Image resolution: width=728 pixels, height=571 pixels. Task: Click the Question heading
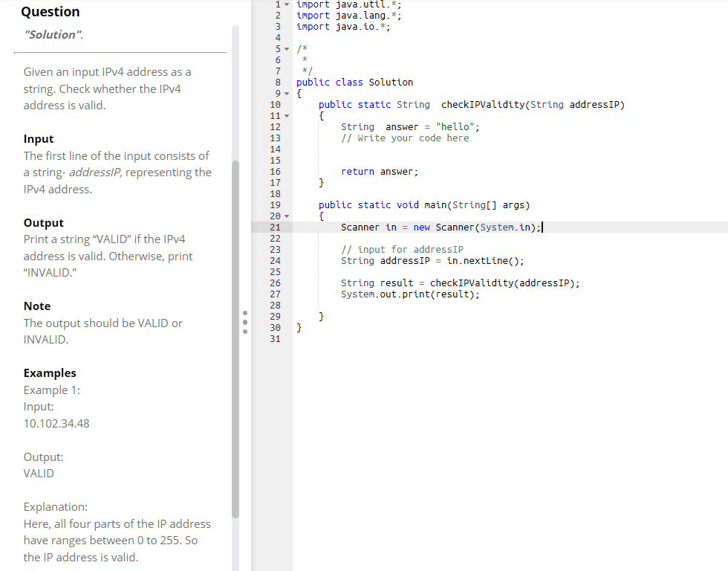51,11
